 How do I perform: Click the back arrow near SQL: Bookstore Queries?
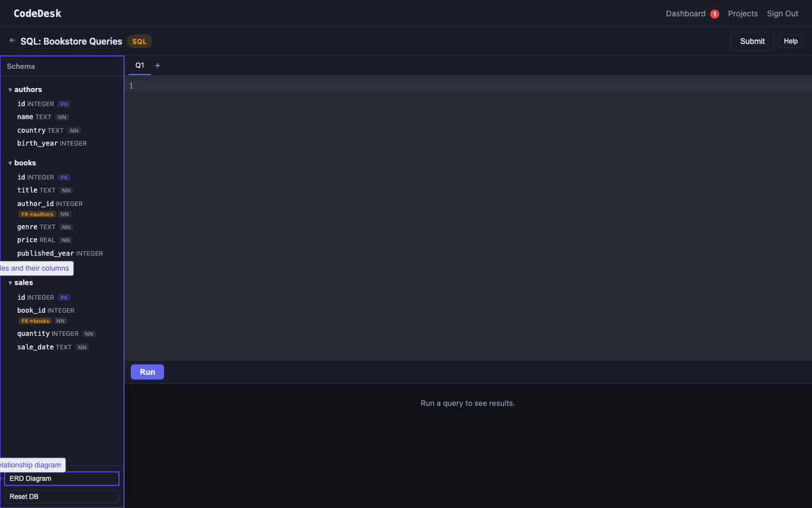[x=12, y=39]
